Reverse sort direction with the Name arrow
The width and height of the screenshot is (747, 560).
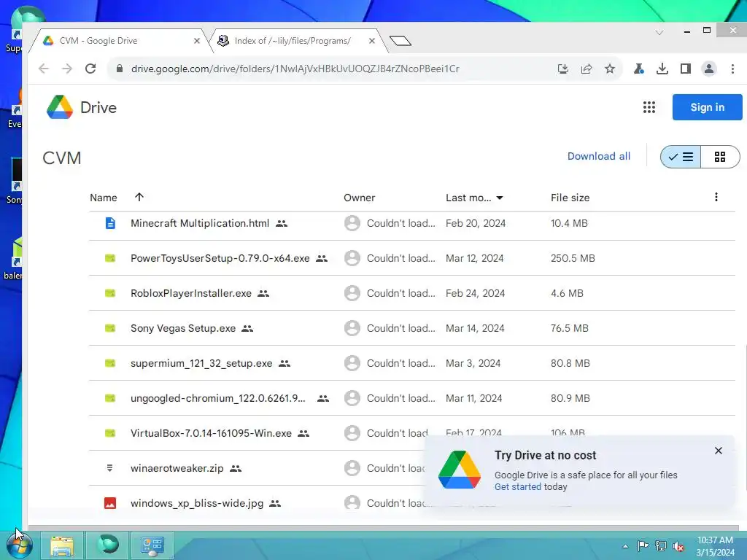pyautogui.click(x=139, y=197)
